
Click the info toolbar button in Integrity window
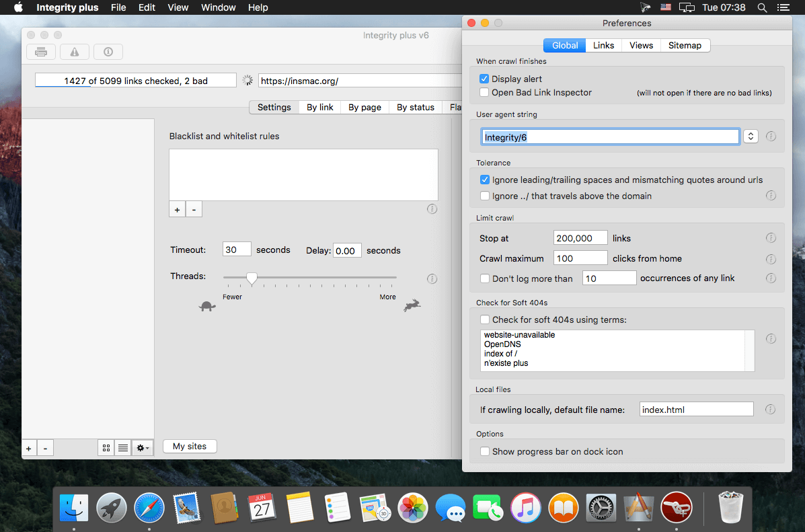tap(108, 52)
